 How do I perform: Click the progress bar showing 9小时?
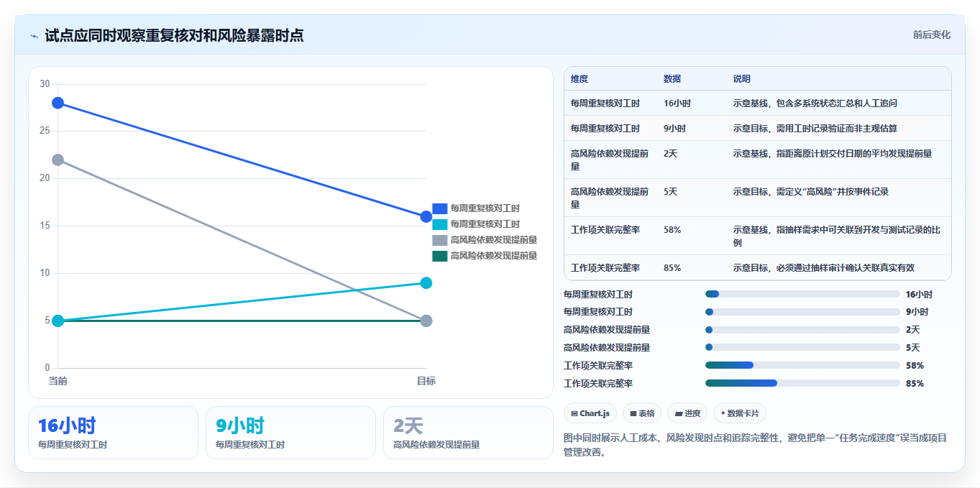(802, 312)
